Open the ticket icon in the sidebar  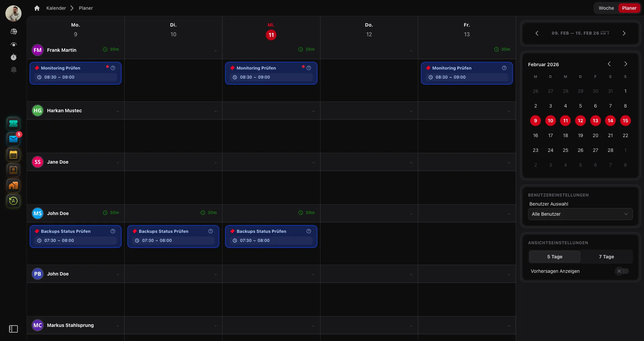pyautogui.click(x=13, y=124)
